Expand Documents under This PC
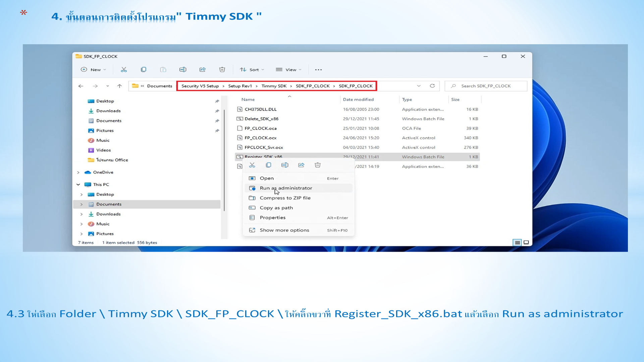 (82, 204)
